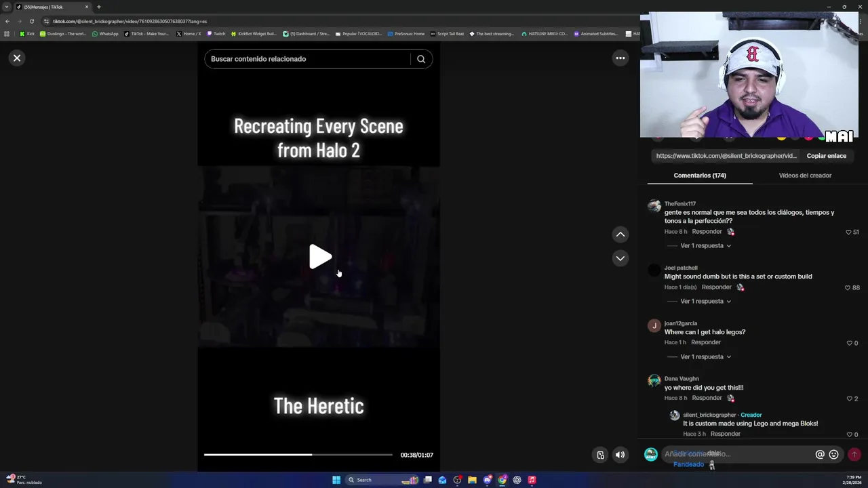
Task: Switch to Comentarios (174) tab
Action: pyautogui.click(x=700, y=176)
